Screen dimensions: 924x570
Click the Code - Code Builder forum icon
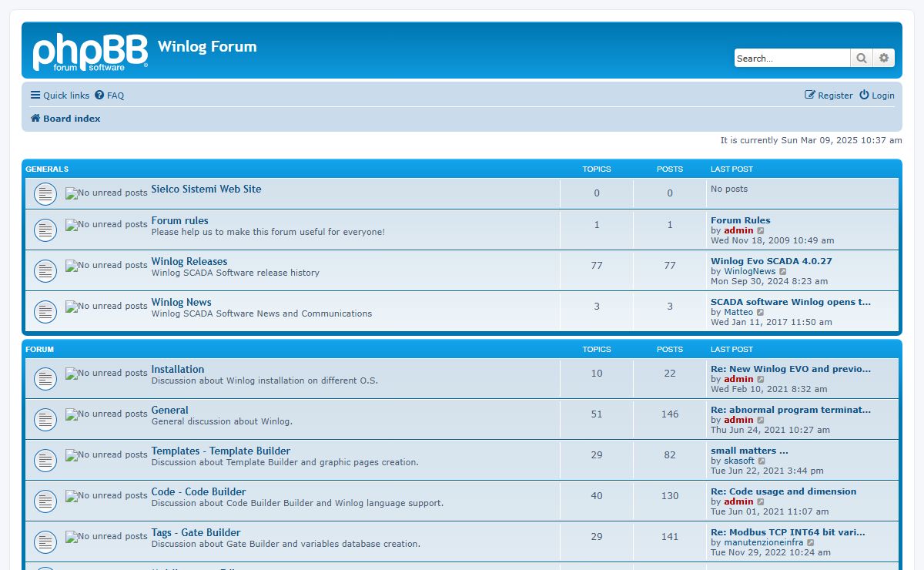click(x=45, y=501)
